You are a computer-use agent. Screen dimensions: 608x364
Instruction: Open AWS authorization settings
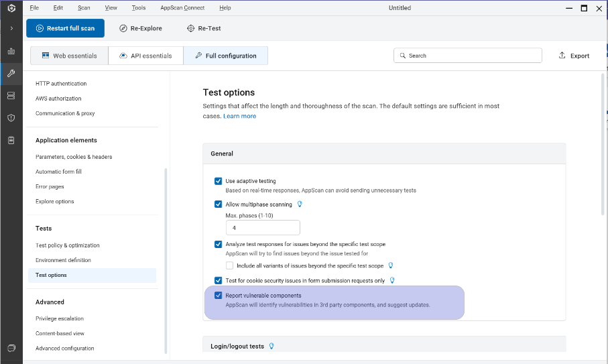pyautogui.click(x=58, y=99)
